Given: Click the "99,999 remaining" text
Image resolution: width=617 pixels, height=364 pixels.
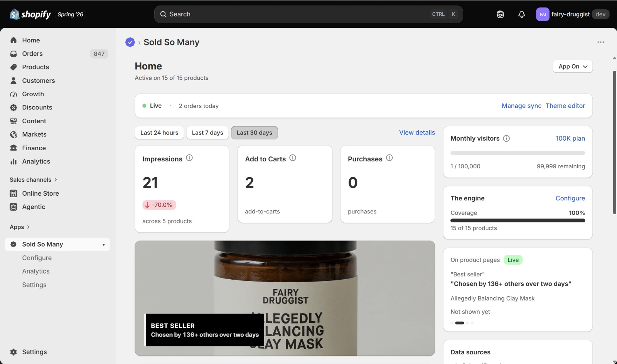Looking at the screenshot, I should point(561,166).
